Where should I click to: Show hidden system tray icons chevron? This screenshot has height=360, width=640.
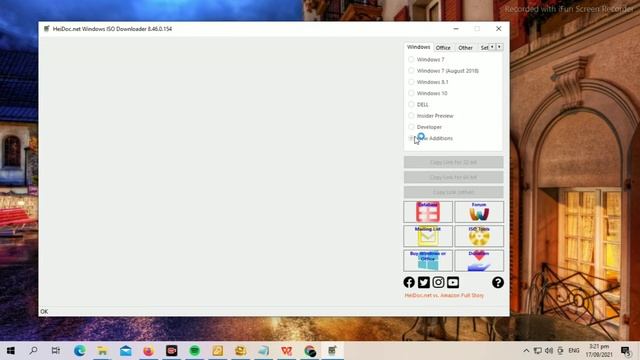527,351
